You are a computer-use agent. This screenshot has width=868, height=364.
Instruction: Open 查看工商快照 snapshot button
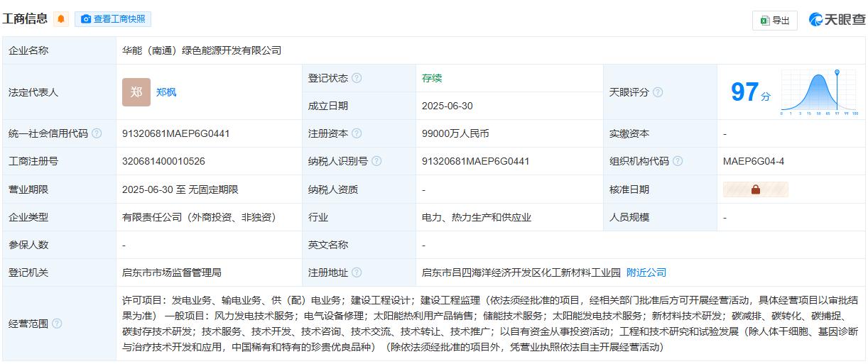coord(113,19)
